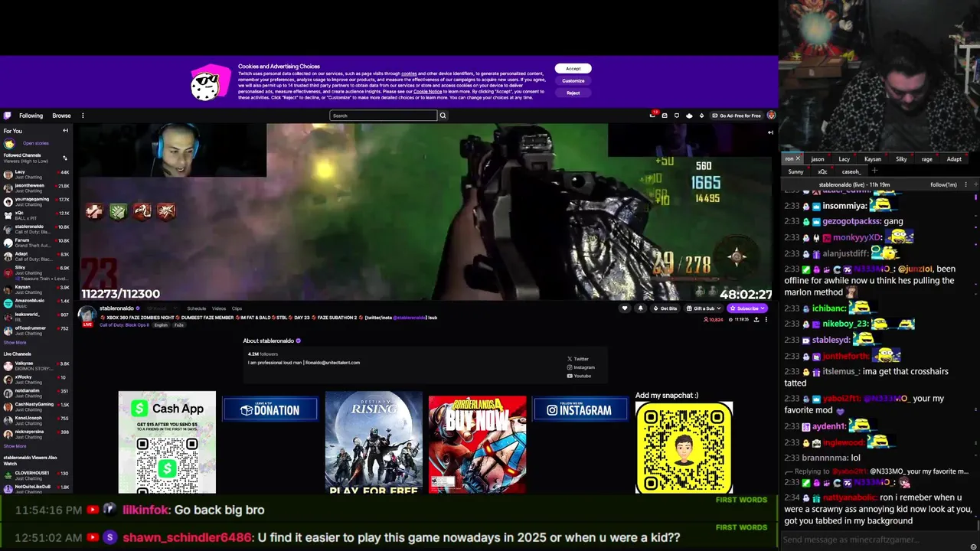Click the Twitch search field
This screenshot has width=980, height=551.
[x=384, y=116]
